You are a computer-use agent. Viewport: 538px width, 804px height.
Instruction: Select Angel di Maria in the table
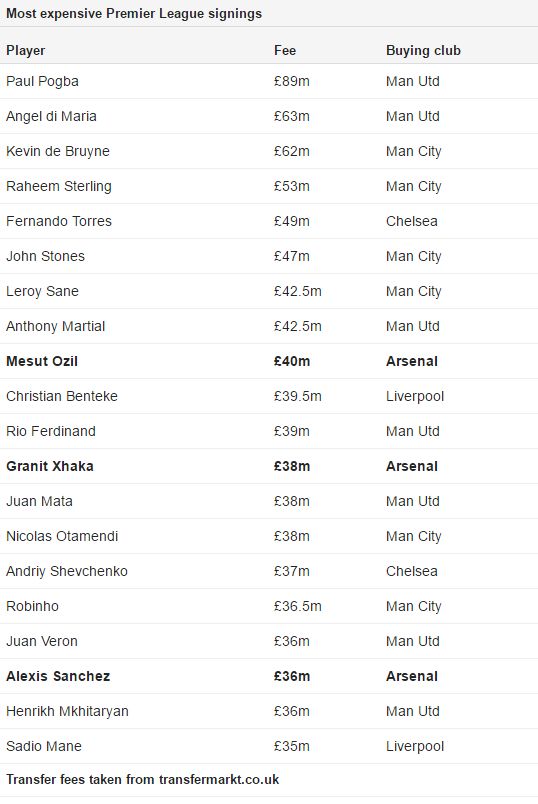click(x=51, y=116)
